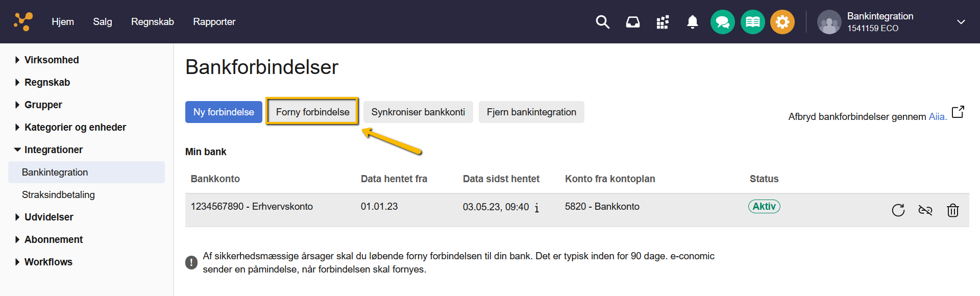Open the Regnskab top menu

click(x=153, y=22)
